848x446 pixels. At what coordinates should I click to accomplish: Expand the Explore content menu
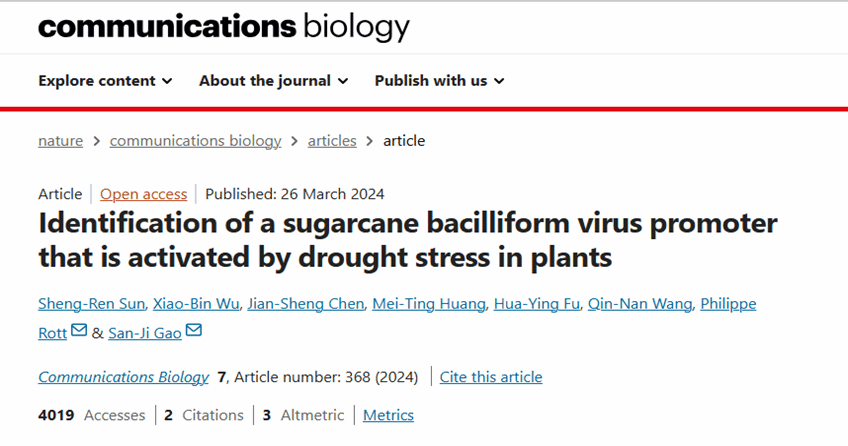click(105, 81)
